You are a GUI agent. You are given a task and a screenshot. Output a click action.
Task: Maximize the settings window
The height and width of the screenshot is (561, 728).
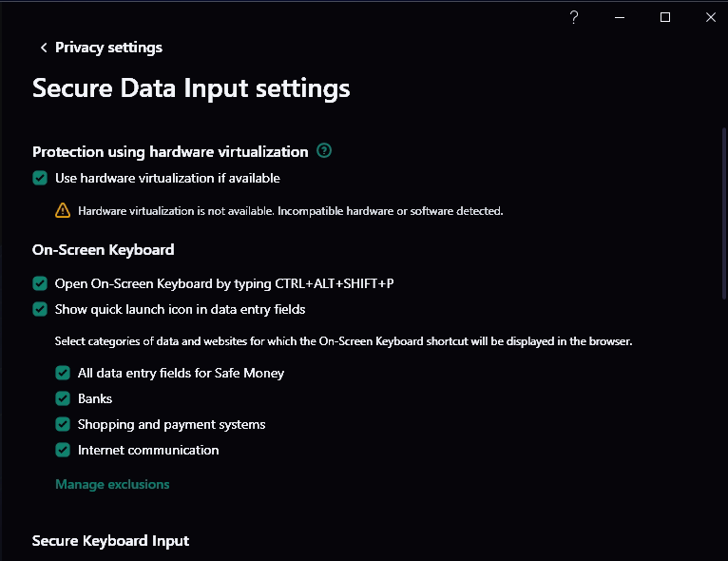pos(665,17)
